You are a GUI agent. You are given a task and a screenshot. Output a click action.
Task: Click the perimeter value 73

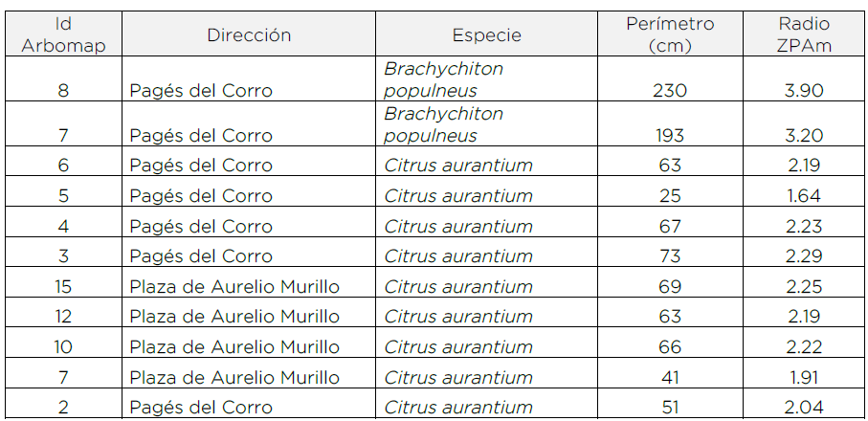[x=670, y=256]
